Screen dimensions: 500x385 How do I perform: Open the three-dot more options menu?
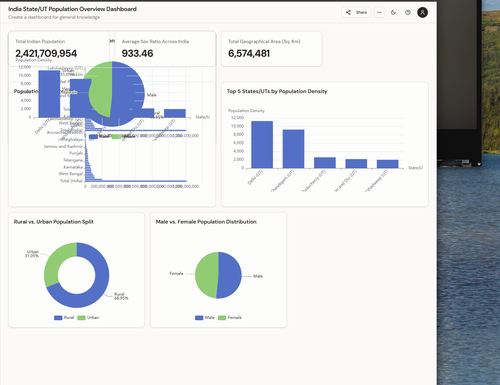379,12
